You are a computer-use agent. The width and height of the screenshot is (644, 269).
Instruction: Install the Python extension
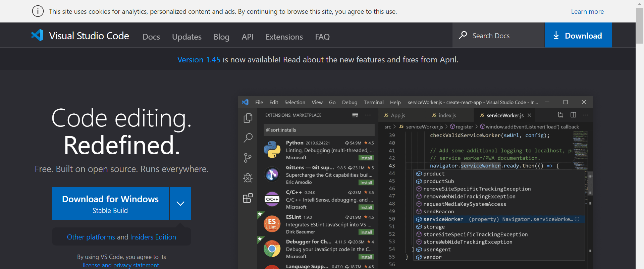[x=366, y=158]
